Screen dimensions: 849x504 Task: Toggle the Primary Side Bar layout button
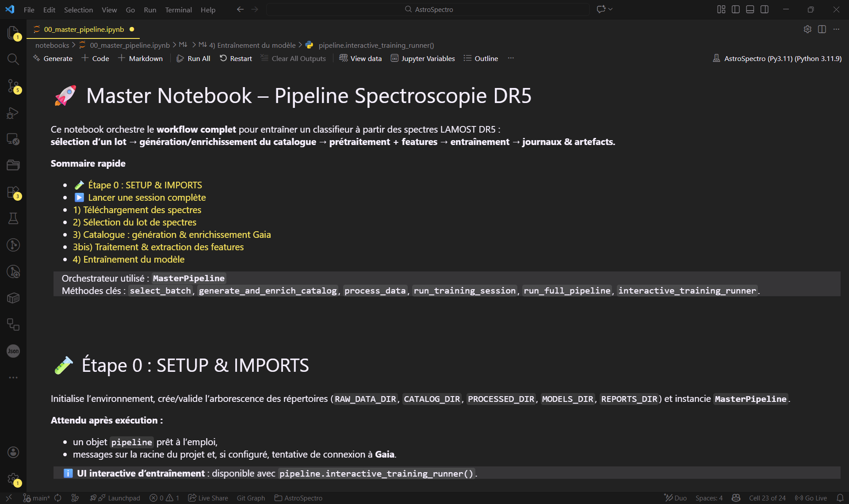click(x=736, y=9)
